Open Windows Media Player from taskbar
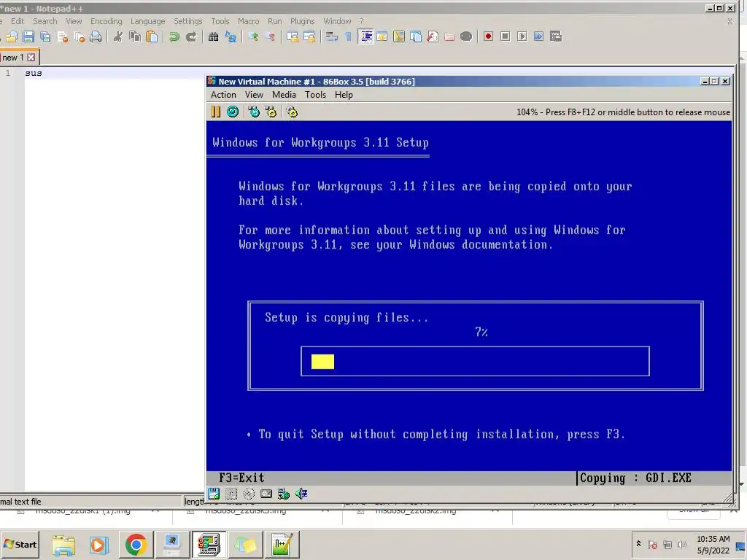 [x=99, y=544]
